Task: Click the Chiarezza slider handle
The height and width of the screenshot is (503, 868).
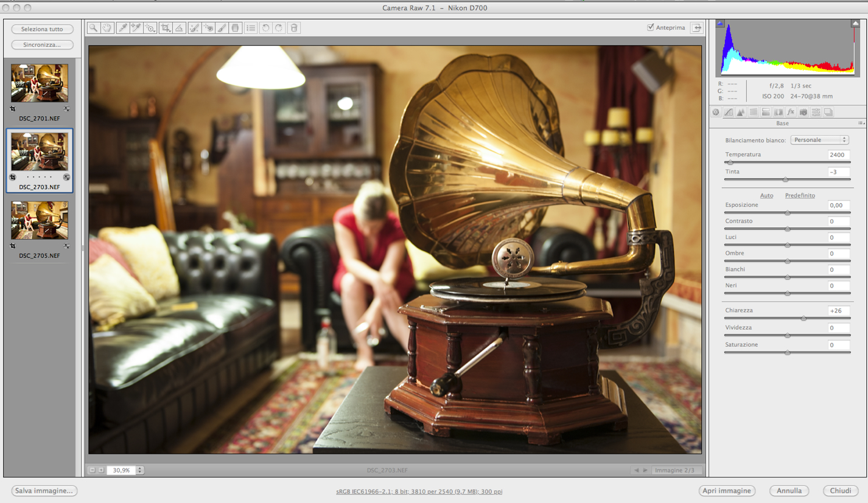Action: [803, 318]
